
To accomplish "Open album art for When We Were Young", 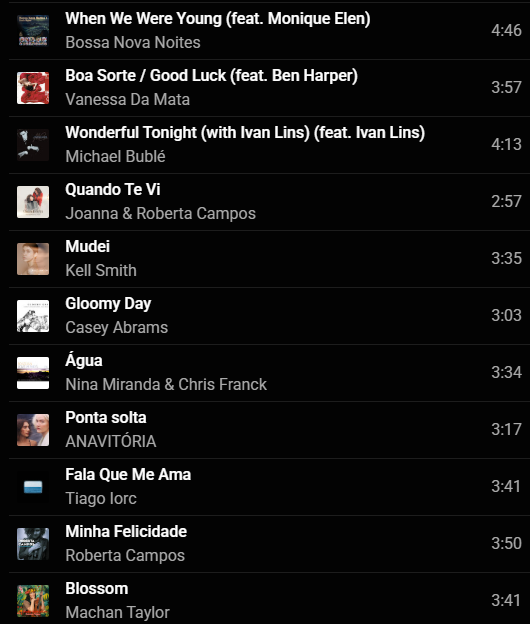I will [x=33, y=31].
